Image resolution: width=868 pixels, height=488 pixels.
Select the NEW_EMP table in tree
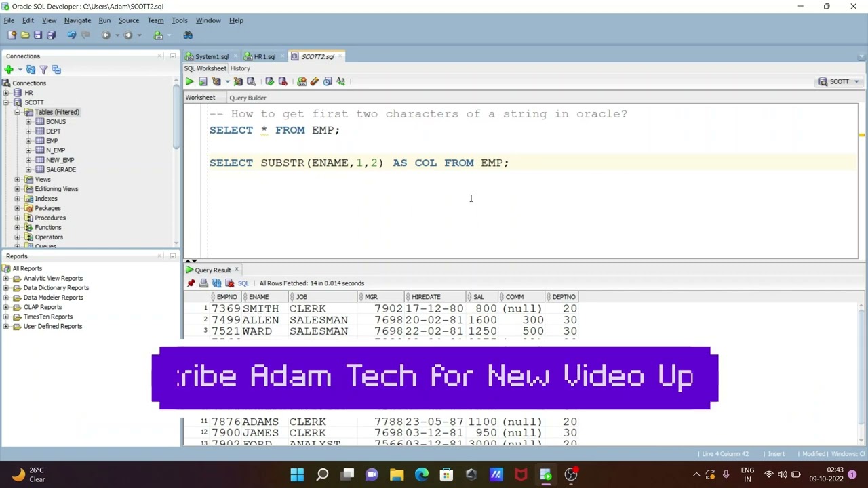pyautogui.click(x=60, y=160)
